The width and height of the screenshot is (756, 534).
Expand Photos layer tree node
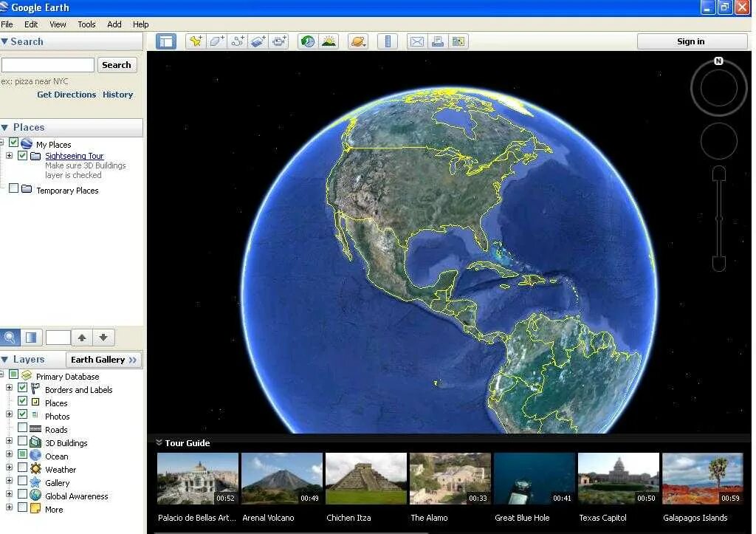click(9, 414)
